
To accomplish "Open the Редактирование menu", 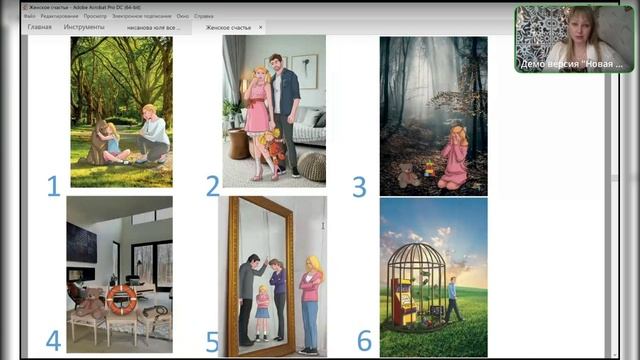I will coord(59,16).
